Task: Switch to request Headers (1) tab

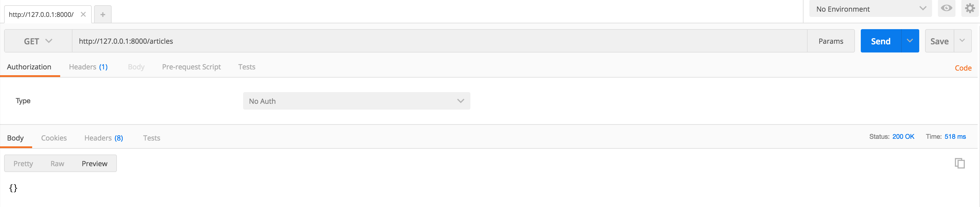Action: [88, 67]
